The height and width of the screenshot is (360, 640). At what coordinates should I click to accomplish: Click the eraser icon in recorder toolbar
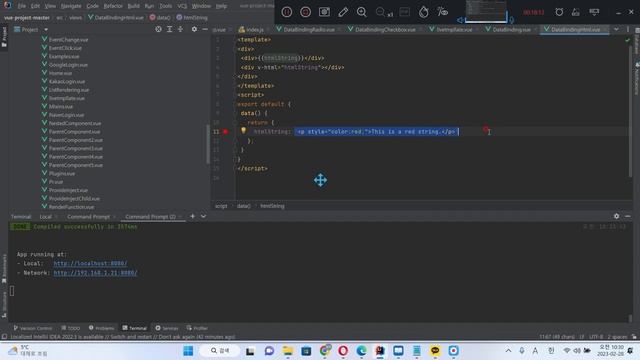[x=576, y=12]
